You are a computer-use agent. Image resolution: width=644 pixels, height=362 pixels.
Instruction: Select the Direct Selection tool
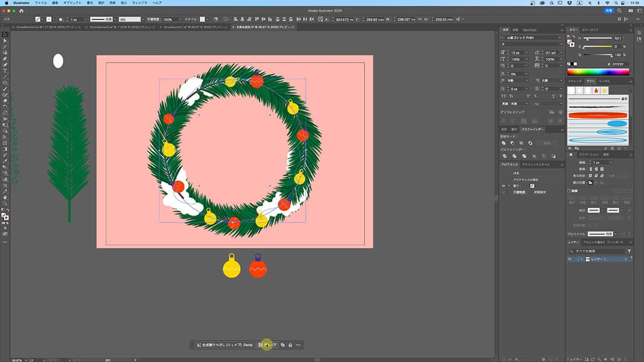tap(5, 40)
